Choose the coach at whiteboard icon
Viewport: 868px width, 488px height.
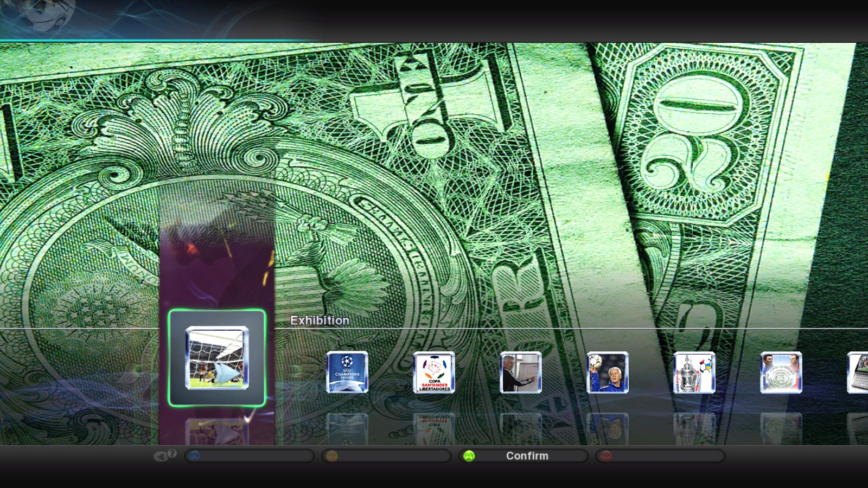tap(521, 372)
